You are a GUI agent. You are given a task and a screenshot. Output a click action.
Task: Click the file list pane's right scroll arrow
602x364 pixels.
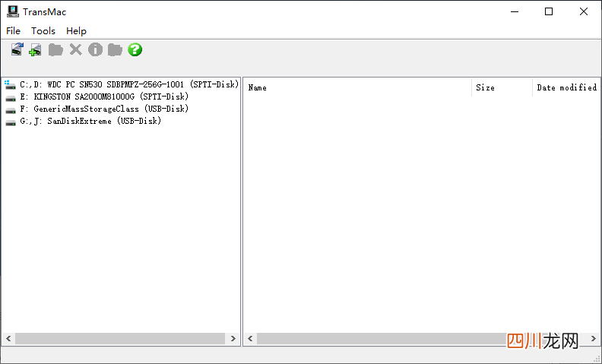pos(594,338)
